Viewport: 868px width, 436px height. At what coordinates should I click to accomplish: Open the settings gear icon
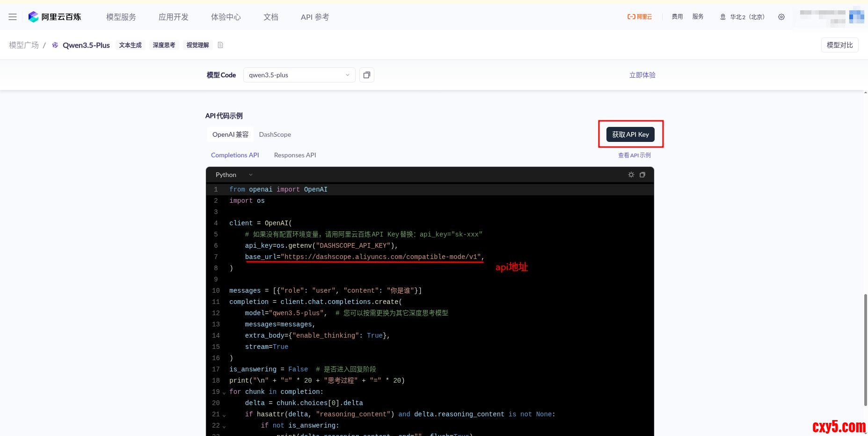[781, 17]
